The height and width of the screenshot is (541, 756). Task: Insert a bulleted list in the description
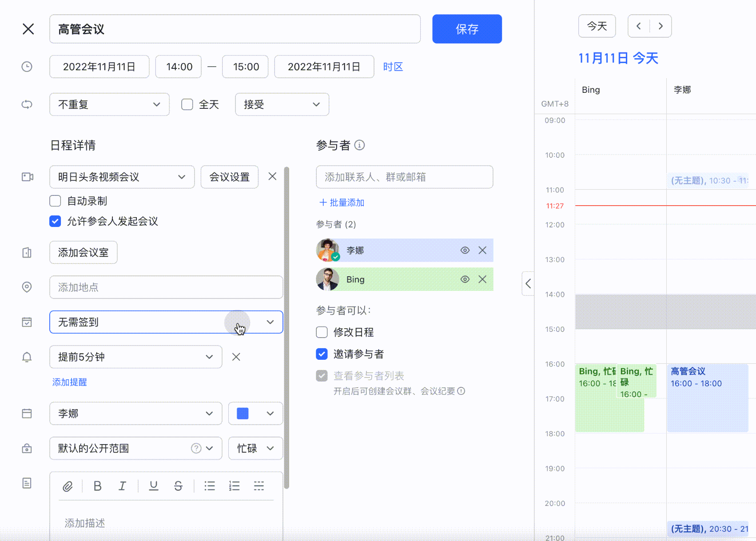(x=209, y=486)
